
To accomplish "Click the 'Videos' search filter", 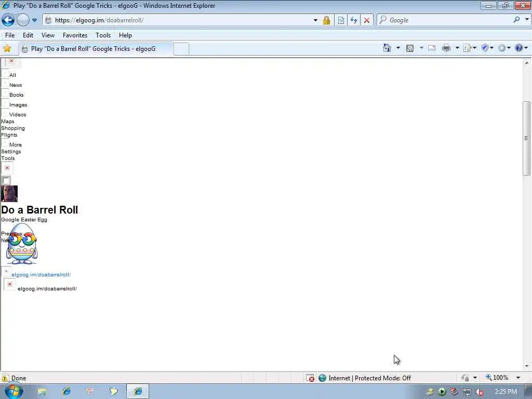I will pyautogui.click(x=18, y=115).
